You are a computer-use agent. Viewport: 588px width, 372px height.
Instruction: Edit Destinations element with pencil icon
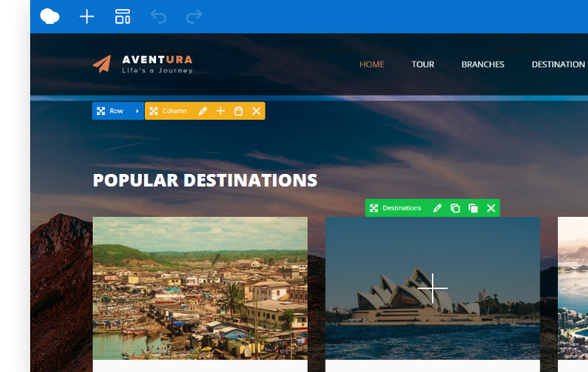[437, 208]
